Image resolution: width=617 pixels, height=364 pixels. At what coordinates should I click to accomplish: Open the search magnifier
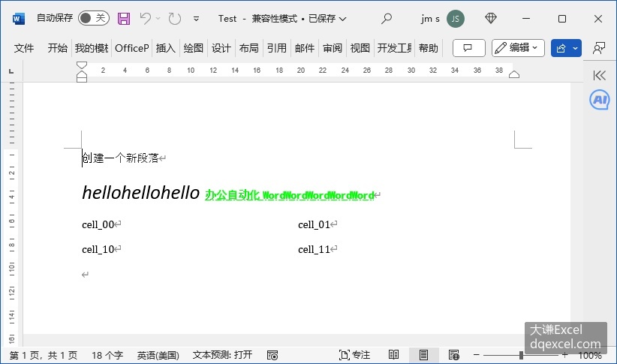tap(387, 18)
